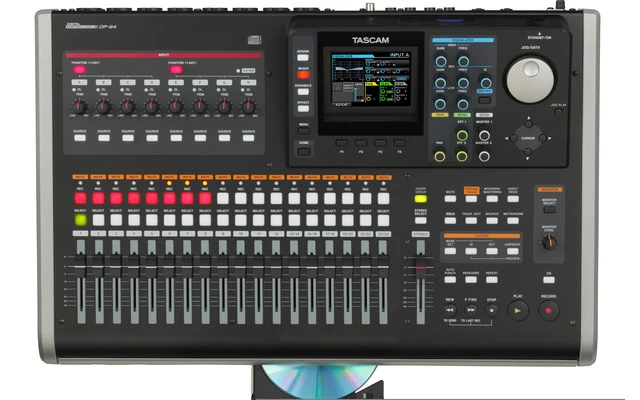The height and width of the screenshot is (400, 640).
Task: Push the ASSIGN button beside the display
Action: coord(303,58)
